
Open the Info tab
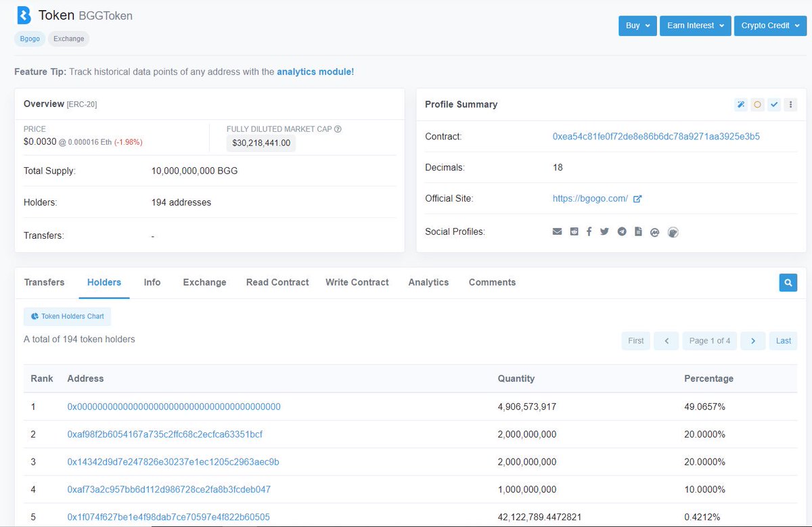pyautogui.click(x=152, y=282)
